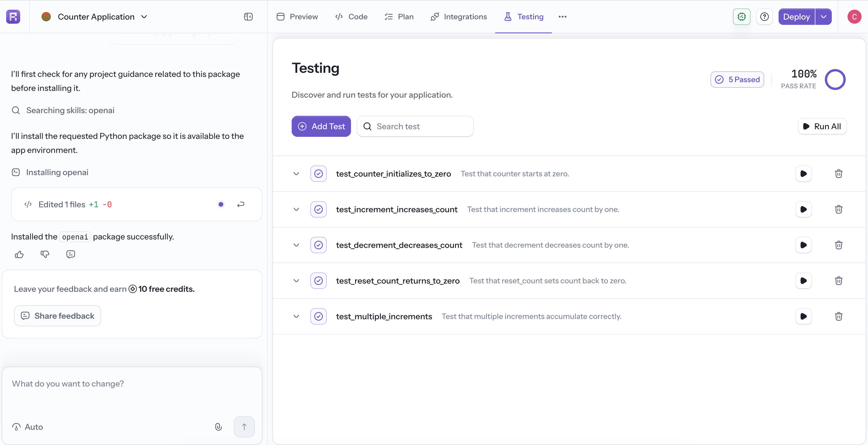Expand the test_multiple_increments row
Screen dimensions: 868x445
tap(296, 317)
